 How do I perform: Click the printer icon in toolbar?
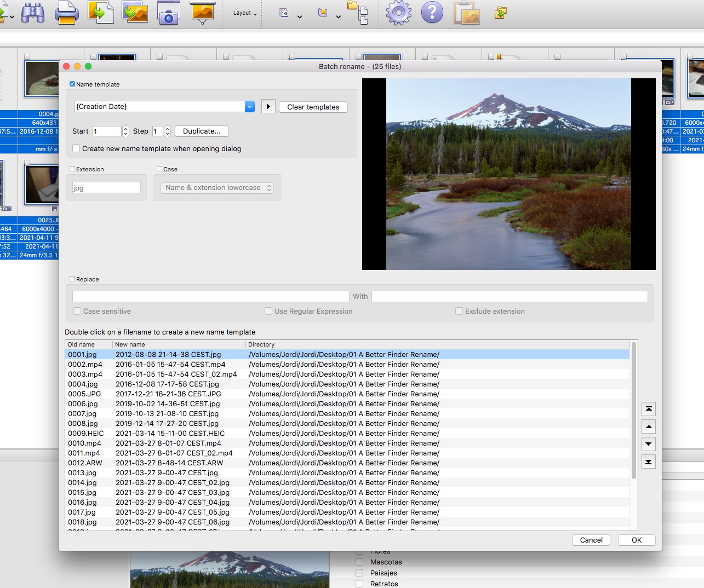pyautogui.click(x=66, y=13)
